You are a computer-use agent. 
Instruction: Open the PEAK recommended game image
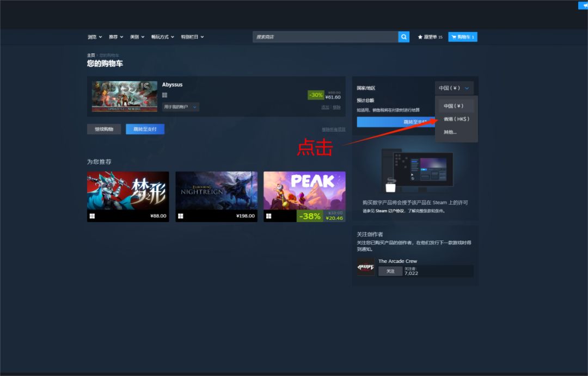coord(304,190)
